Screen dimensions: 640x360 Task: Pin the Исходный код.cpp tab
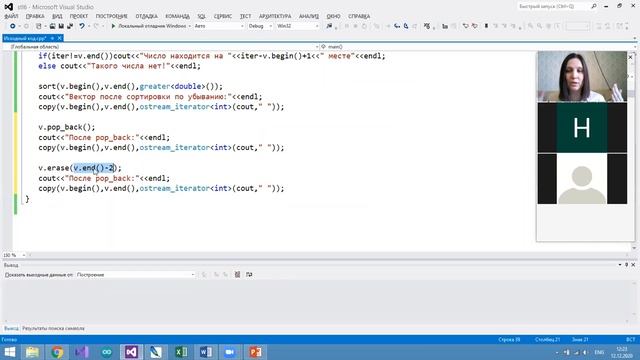(x=52, y=38)
